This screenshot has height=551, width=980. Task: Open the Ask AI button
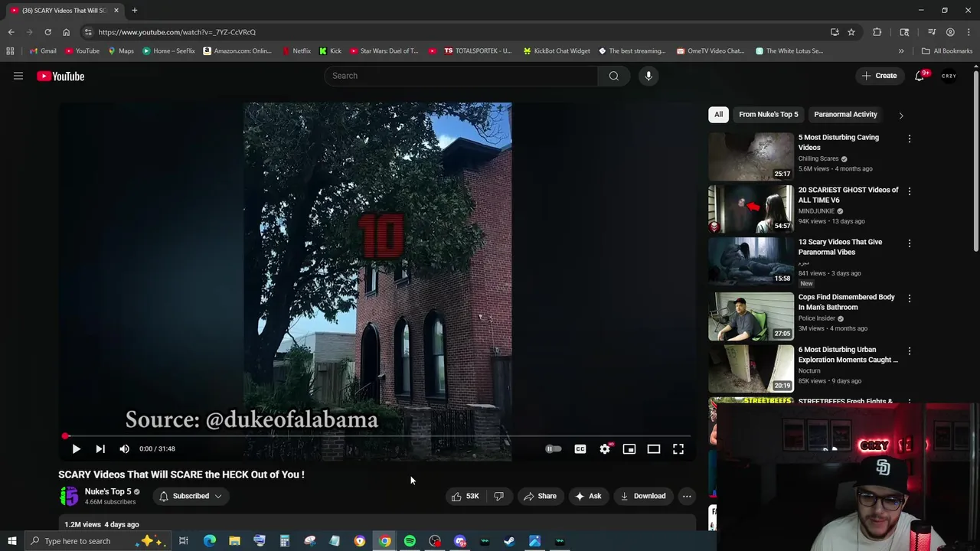tap(588, 496)
